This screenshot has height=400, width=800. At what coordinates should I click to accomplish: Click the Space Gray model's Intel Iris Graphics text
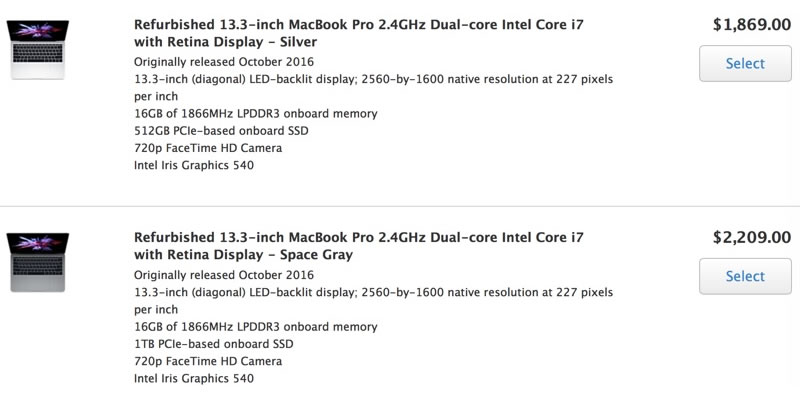tap(194, 379)
